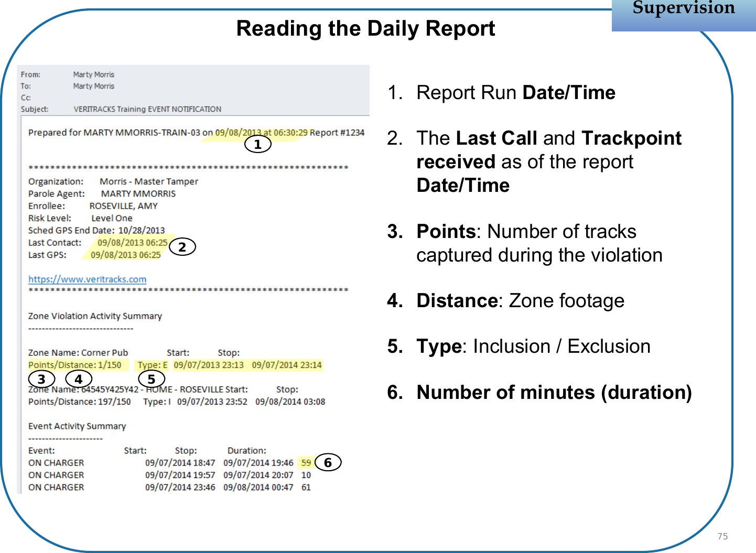Select ON CHARGER row starting 09/07/2014 18:47
This screenshot has height=553, width=756.
[170, 463]
